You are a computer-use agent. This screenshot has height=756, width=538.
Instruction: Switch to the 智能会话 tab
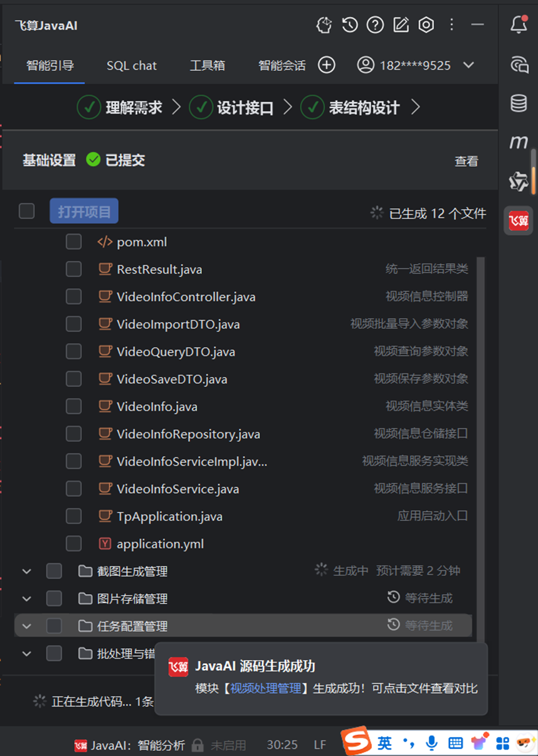coord(282,65)
